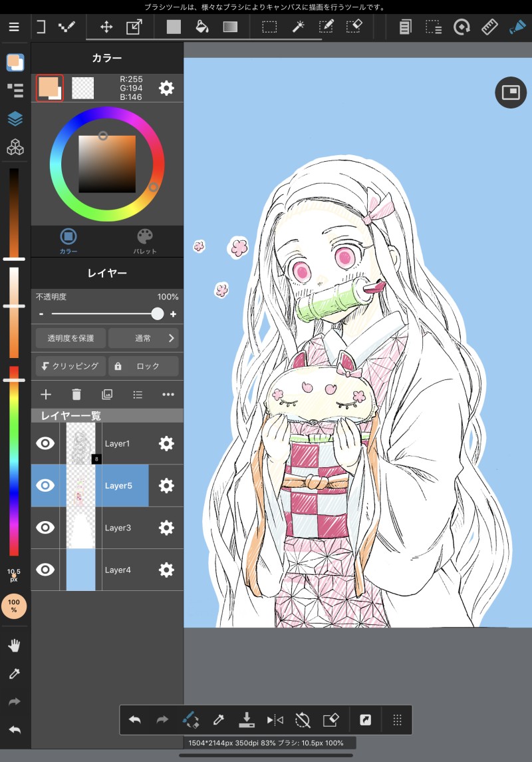Open the Material pages tool
Viewport: 532px width, 762px height.
pyautogui.click(x=405, y=27)
